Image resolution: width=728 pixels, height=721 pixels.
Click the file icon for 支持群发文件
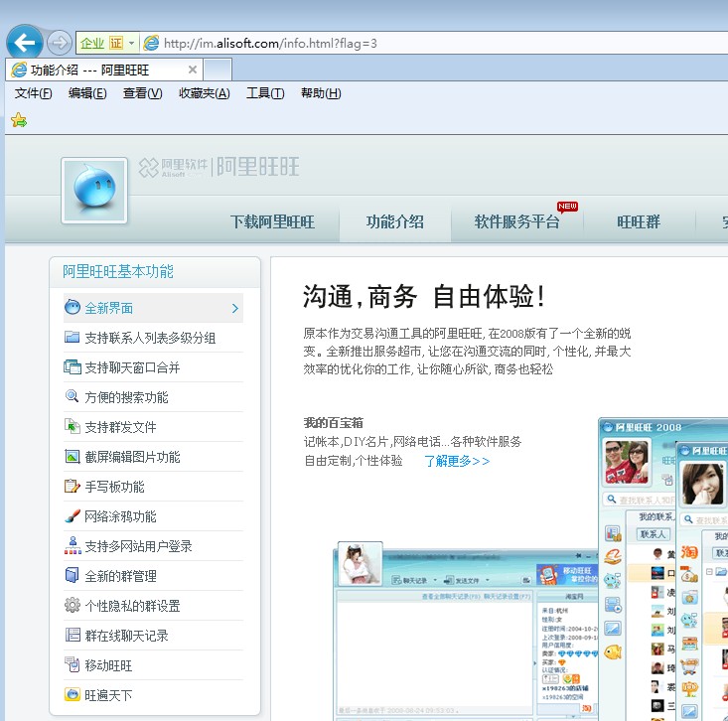72,426
